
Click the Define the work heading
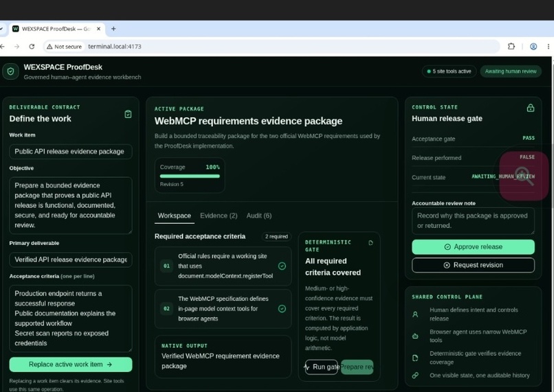click(41, 119)
